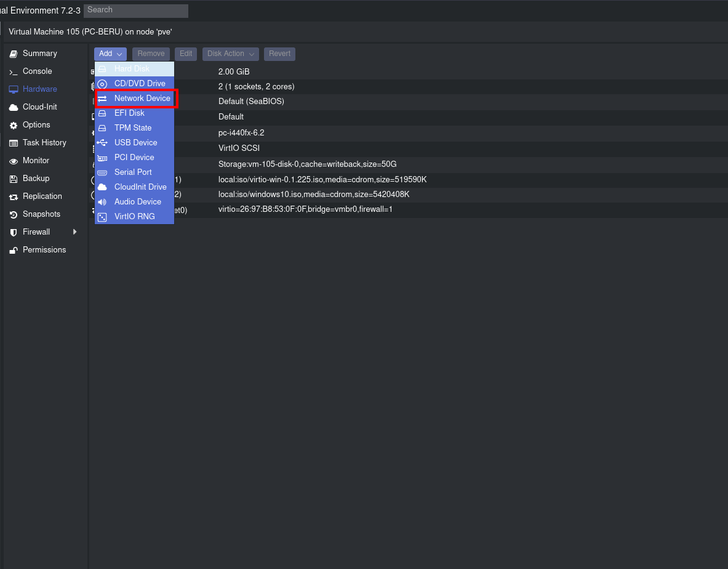Viewport: 728px width, 569px height.
Task: Click the Snapshots history icon in sidebar
Action: [13, 214]
